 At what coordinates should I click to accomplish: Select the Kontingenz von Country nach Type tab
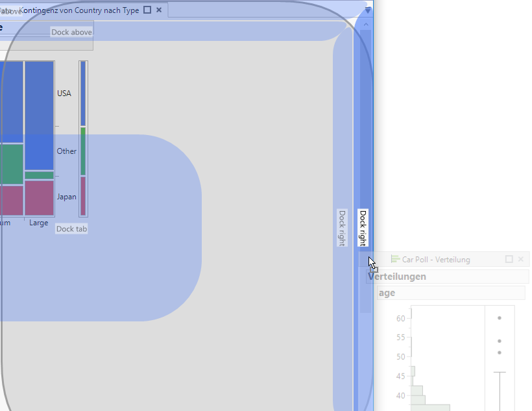[x=79, y=10]
